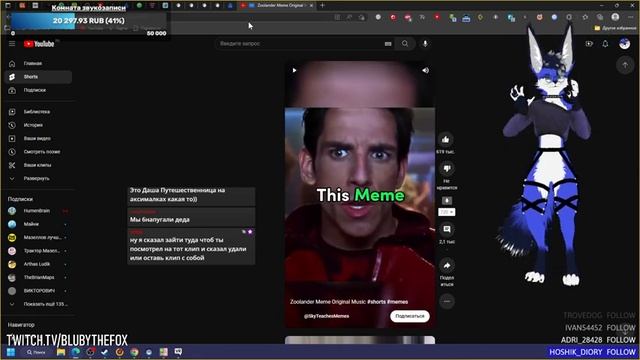Open a new browser tab with plus

[x=322, y=5]
